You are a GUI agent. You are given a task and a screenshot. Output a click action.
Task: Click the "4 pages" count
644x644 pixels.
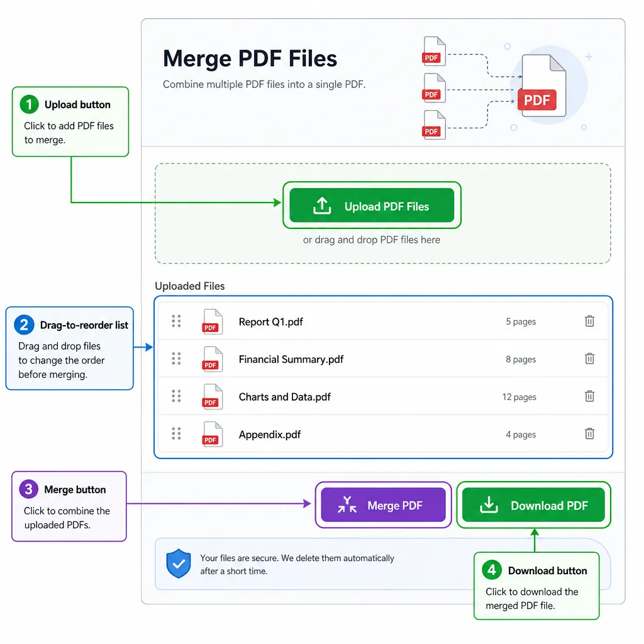[x=521, y=435]
